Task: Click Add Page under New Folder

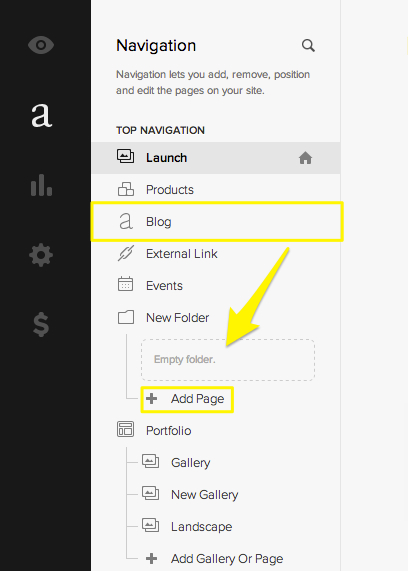Action: click(187, 399)
